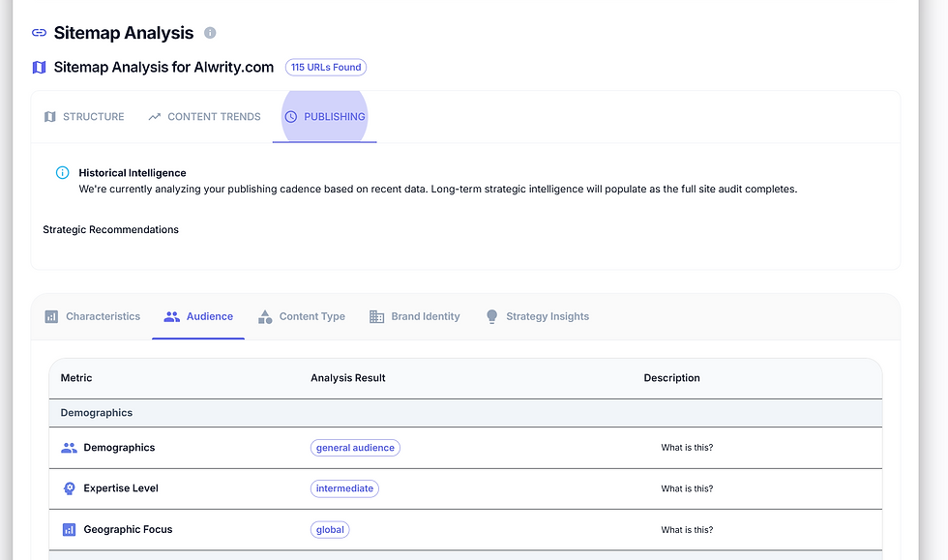Click the people icon in Demographics row
Image resolution: width=948 pixels, height=560 pixels.
[69, 448]
